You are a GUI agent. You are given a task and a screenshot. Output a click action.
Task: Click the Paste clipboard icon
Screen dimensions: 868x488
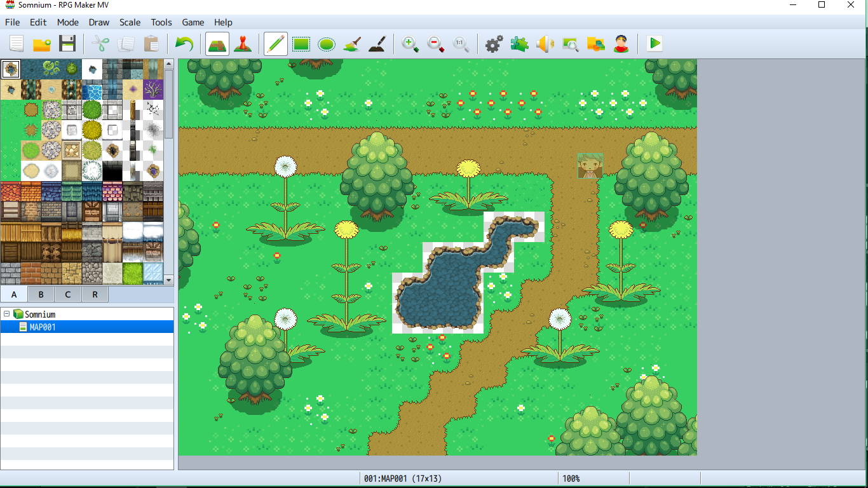tap(151, 44)
